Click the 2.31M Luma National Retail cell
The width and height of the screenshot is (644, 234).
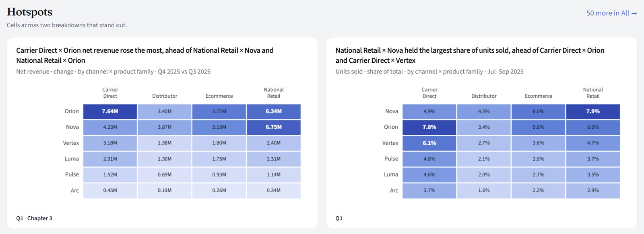point(274,159)
